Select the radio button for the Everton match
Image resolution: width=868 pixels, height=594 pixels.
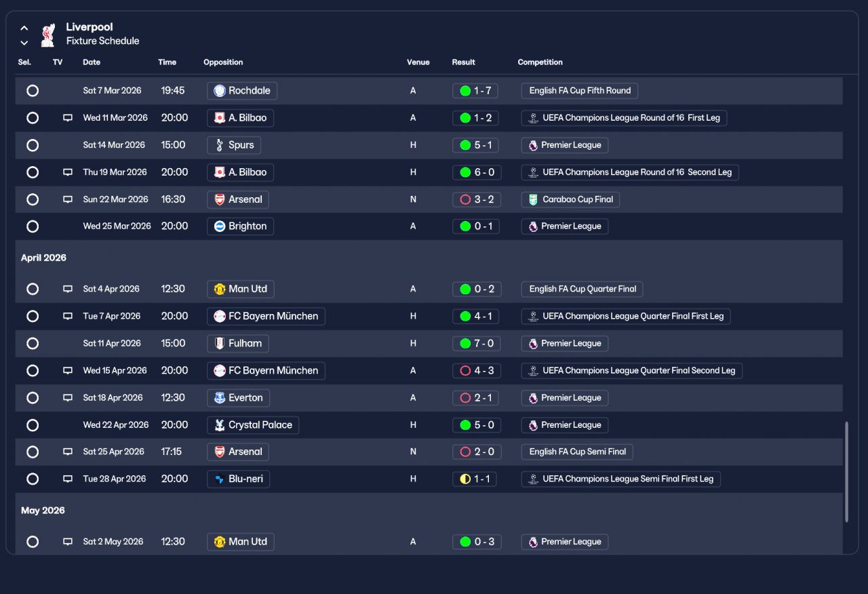tap(33, 398)
